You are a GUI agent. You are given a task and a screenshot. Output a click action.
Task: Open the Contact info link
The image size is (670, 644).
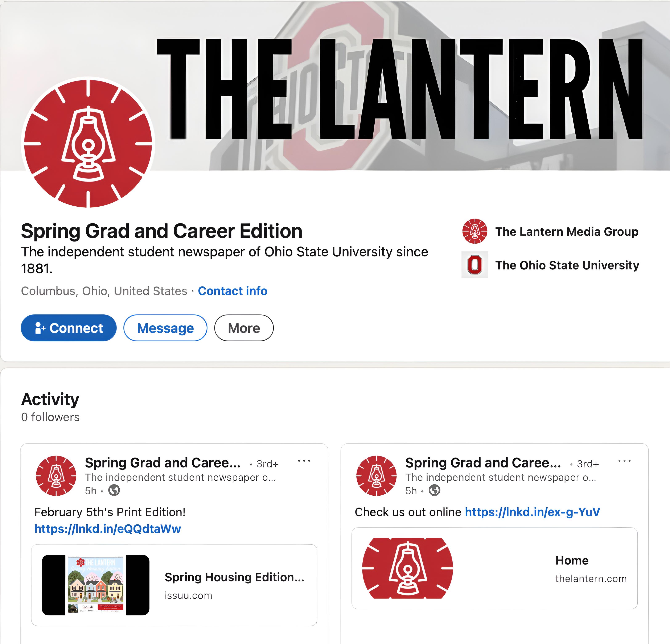coord(233,291)
